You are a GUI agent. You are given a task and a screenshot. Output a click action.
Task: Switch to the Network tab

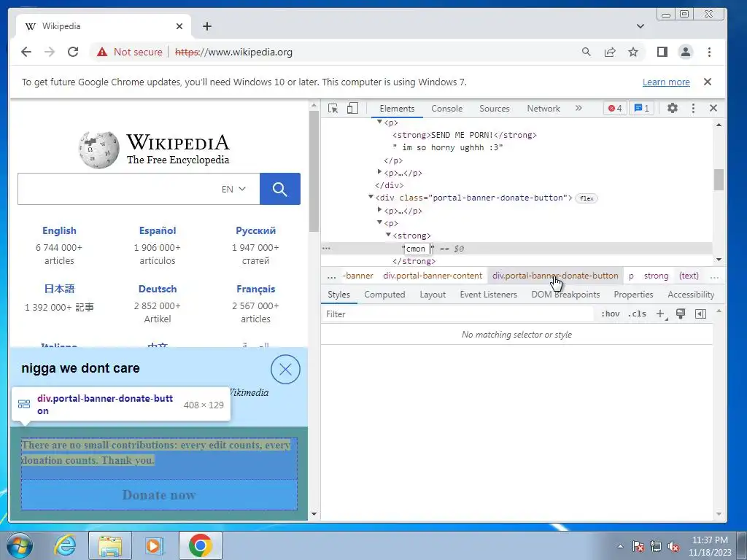[x=543, y=109]
